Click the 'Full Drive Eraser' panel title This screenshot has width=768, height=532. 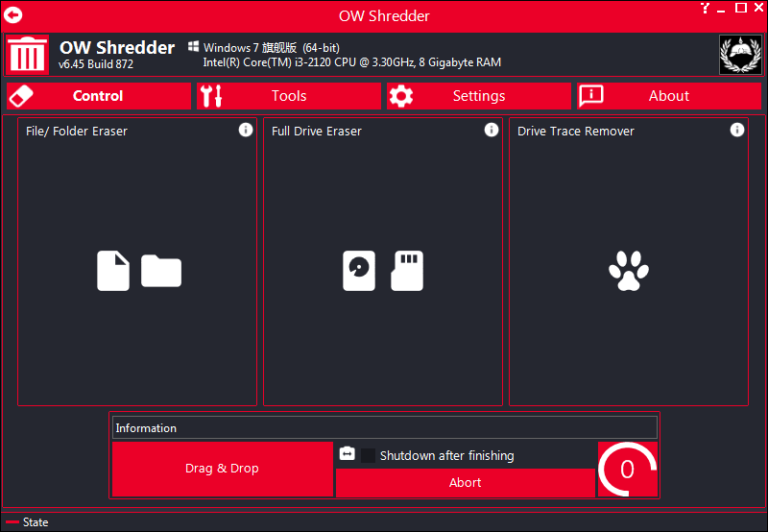pos(317,132)
